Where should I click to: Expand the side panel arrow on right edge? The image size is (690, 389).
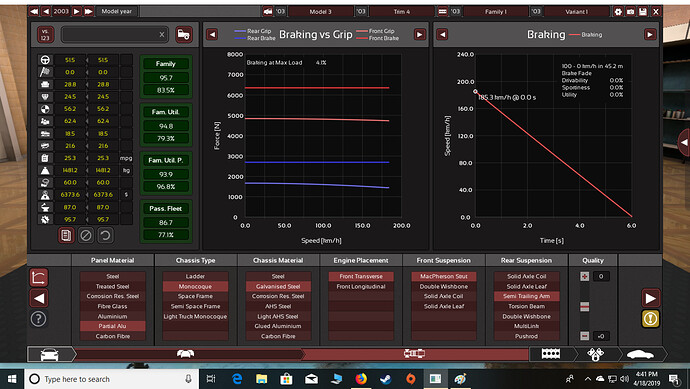click(x=684, y=143)
